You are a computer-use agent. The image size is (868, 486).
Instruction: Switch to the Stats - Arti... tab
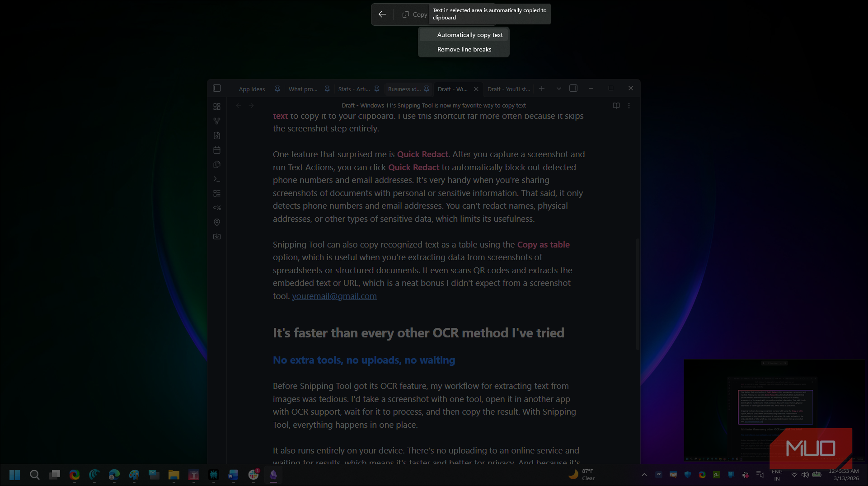354,89
